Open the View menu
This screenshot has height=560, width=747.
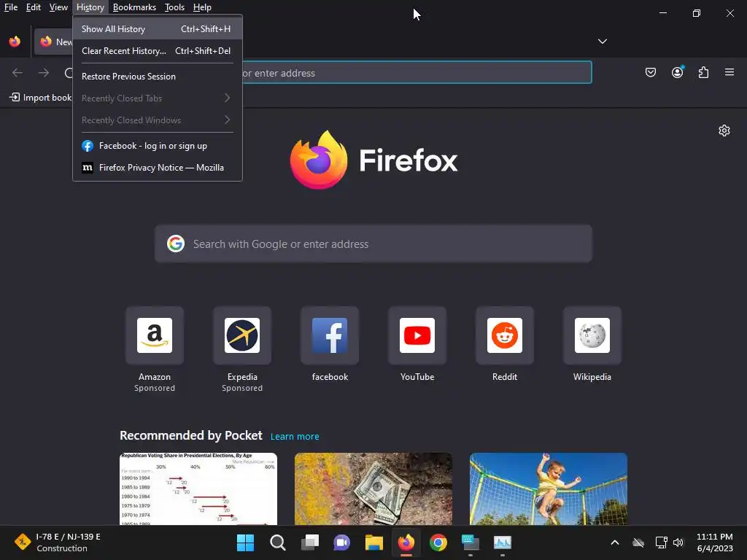click(x=58, y=7)
